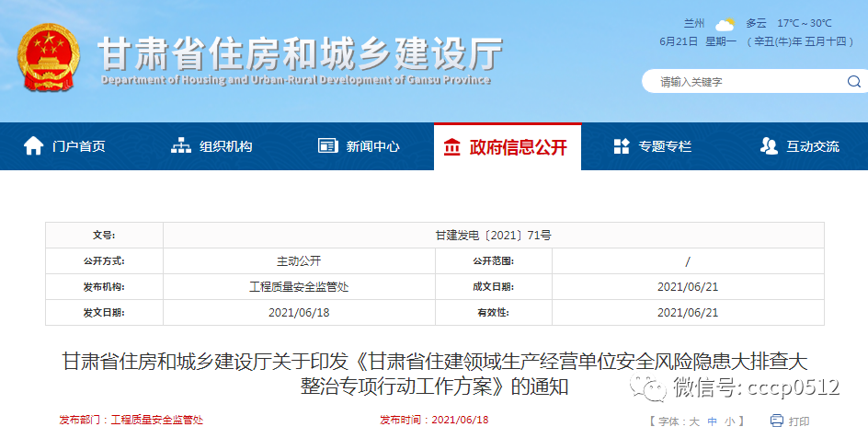Select the 政府信息公开 tab
868x427 pixels.
pyautogui.click(x=507, y=147)
